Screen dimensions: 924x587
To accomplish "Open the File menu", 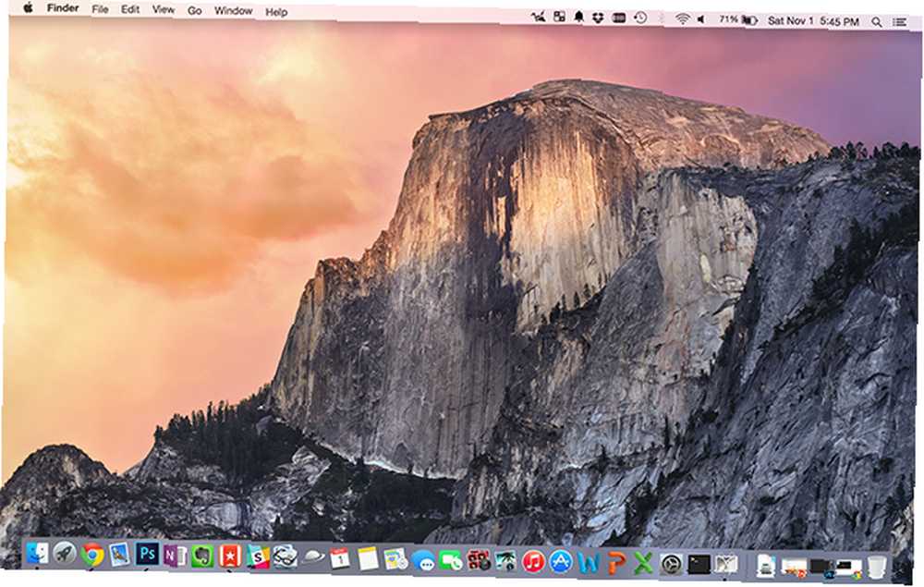I will tap(100, 9).
